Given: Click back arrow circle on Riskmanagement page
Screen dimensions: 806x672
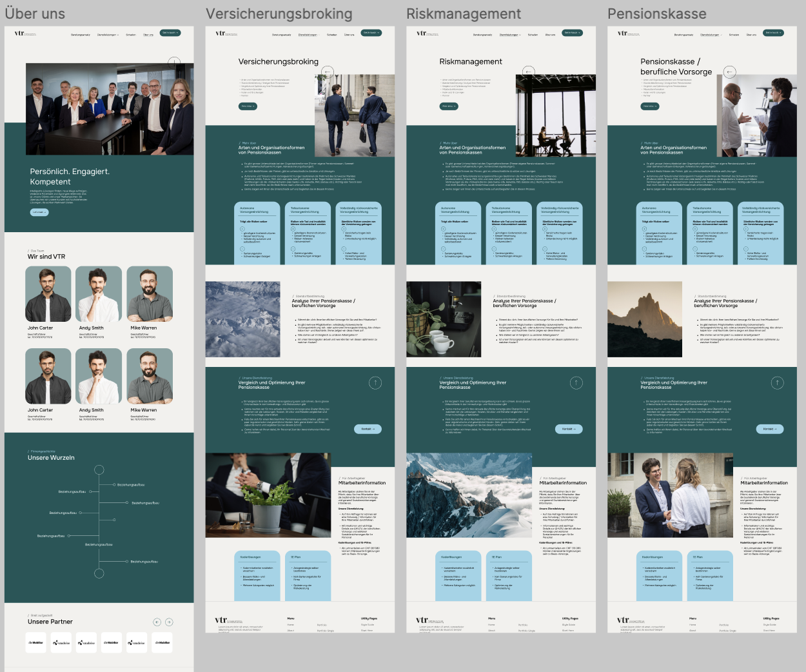Looking at the screenshot, I should coord(529,72).
